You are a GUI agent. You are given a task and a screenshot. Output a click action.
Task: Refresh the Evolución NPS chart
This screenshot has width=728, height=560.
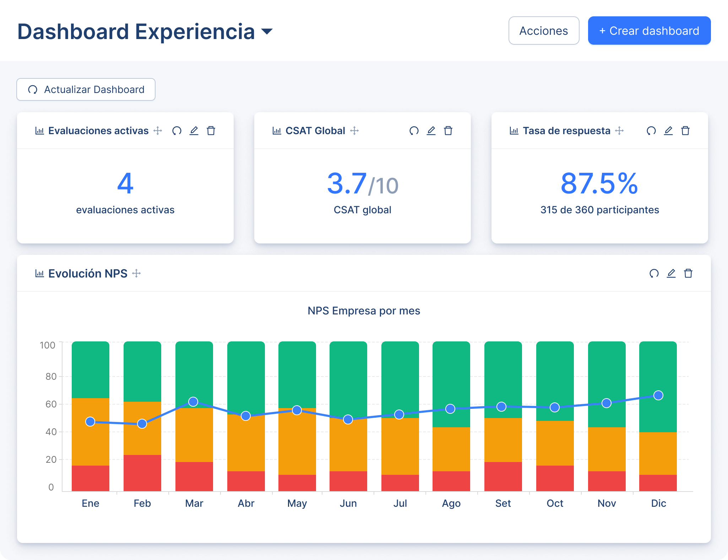(654, 273)
